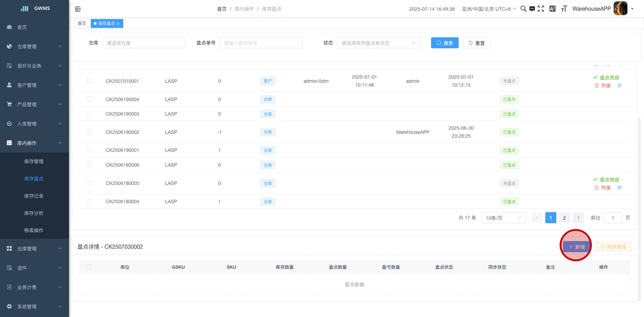Viewport: 644px width, 317px height.
Task: Open 库存记录 in the sidebar
Action: click(34, 196)
